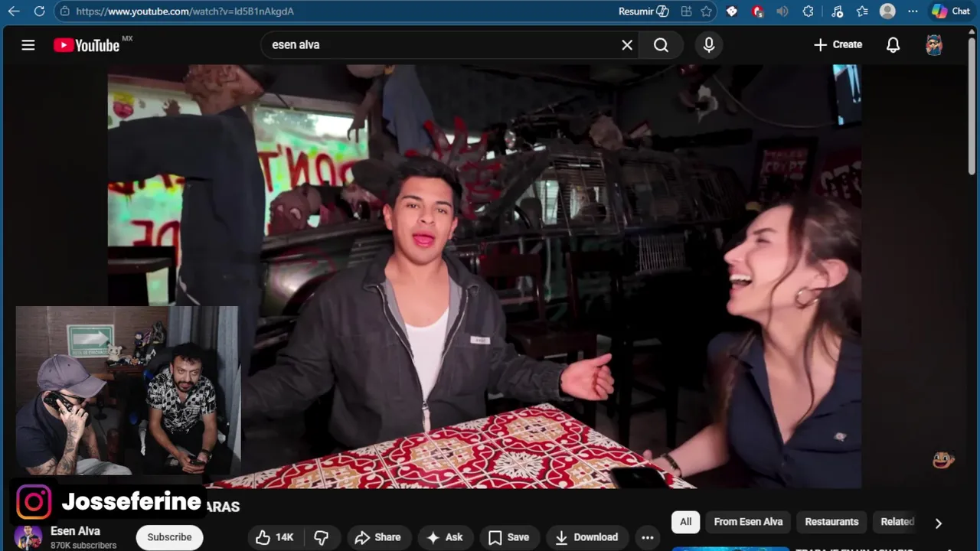
Task: Select the Restaurants filter chip
Action: pyautogui.click(x=831, y=522)
